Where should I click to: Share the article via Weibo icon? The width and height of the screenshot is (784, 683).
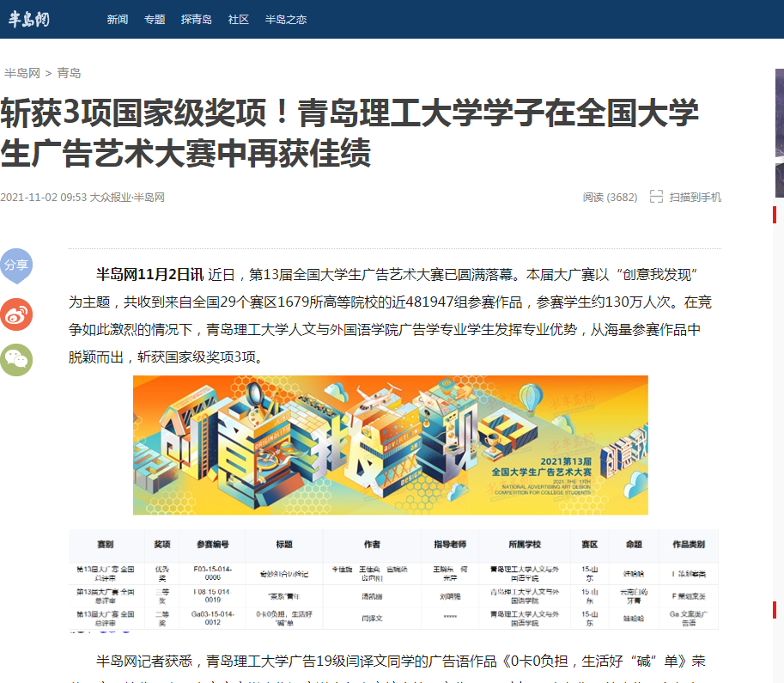16,315
